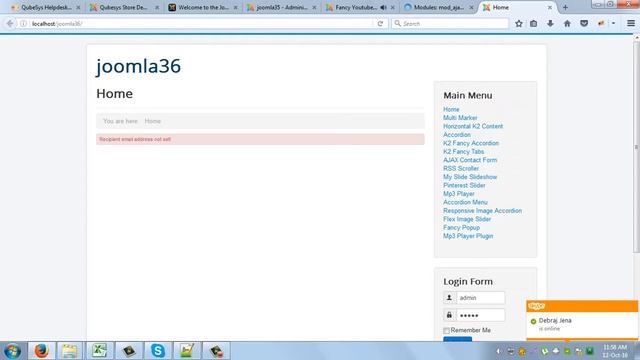
Task: Click the Home breadcrumb entry
Action: pos(153,121)
